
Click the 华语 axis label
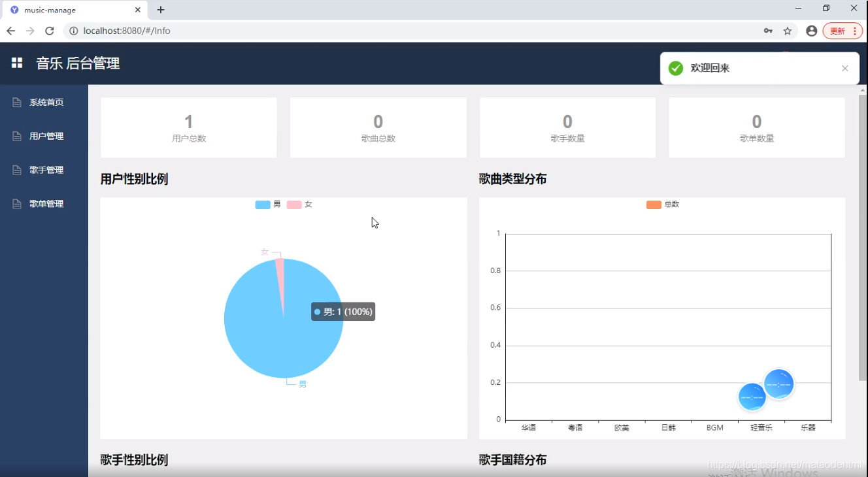[x=529, y=428]
